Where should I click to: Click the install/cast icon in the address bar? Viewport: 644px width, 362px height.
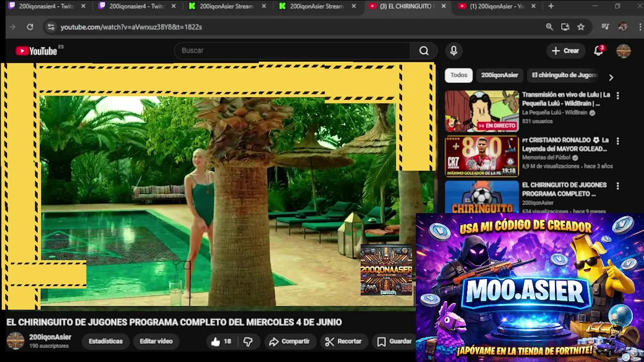[x=565, y=27]
